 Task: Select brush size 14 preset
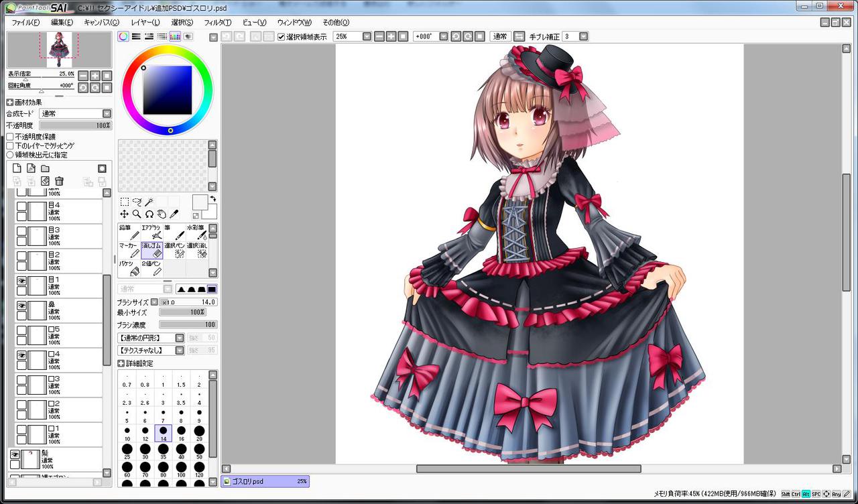pos(164,433)
